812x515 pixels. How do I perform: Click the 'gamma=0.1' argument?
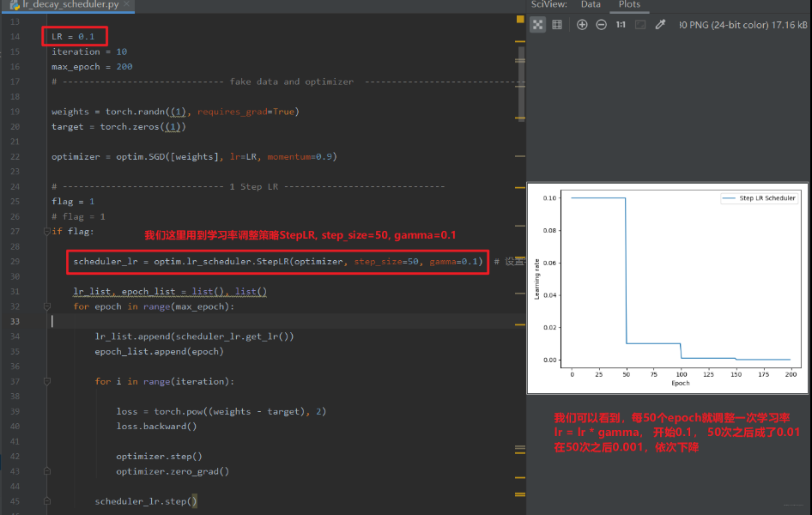pos(453,262)
